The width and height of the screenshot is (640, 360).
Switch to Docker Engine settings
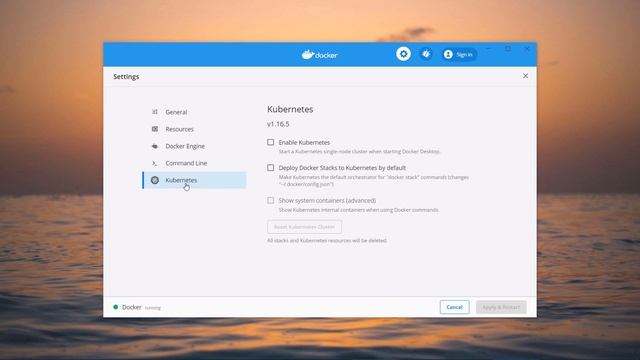[x=194, y=146]
